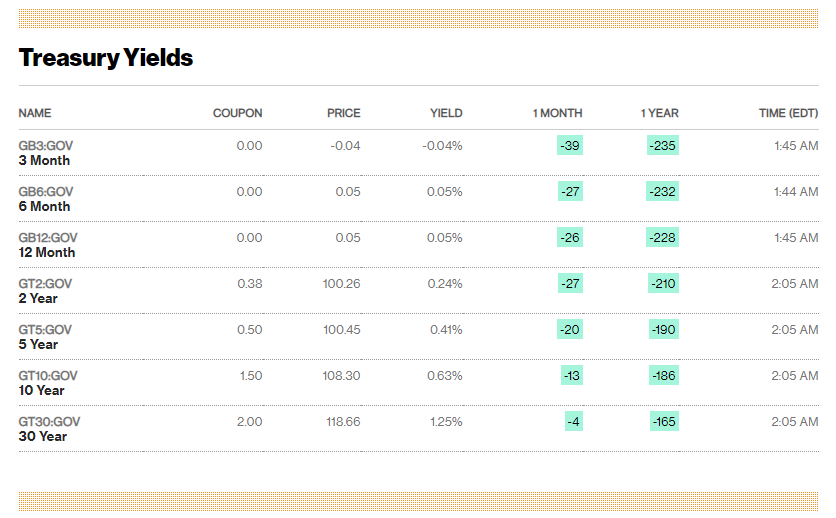The image size is (836, 518).
Task: Click the PRICE column header
Action: point(344,113)
